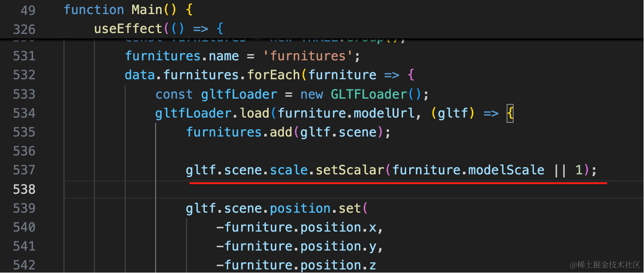Click the const keyword on line 533

pyautogui.click(x=174, y=94)
